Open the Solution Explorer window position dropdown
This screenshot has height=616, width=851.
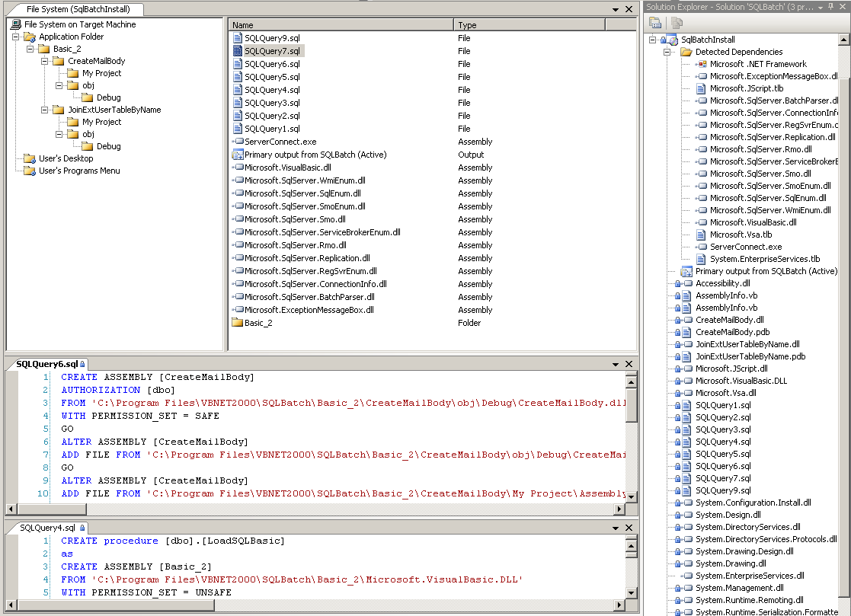click(x=821, y=7)
